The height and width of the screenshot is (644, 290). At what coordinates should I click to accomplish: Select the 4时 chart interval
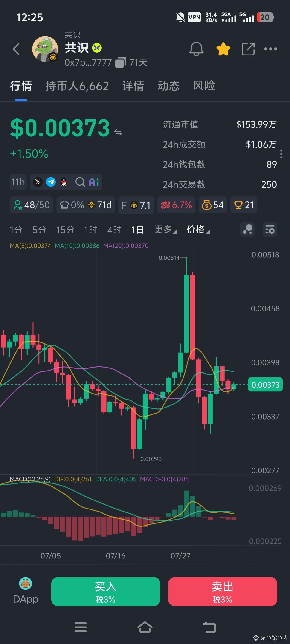[114, 230]
